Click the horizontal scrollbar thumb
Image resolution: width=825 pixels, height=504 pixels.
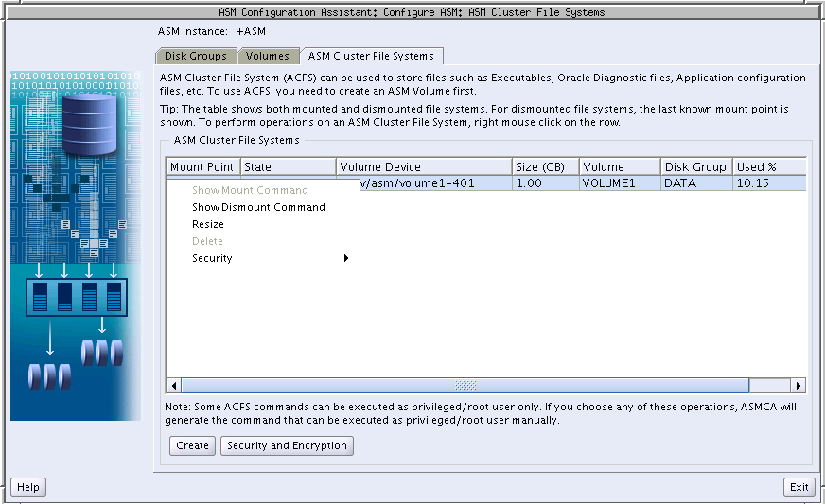465,386
